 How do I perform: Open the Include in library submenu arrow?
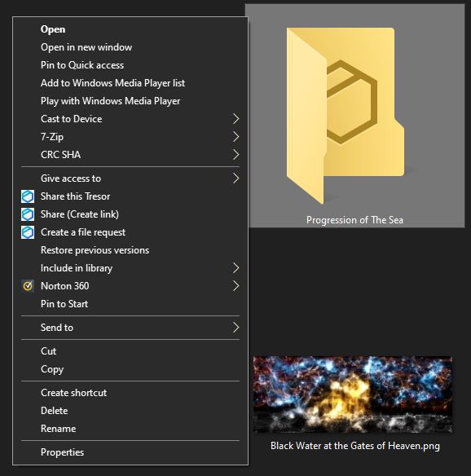[x=236, y=267]
